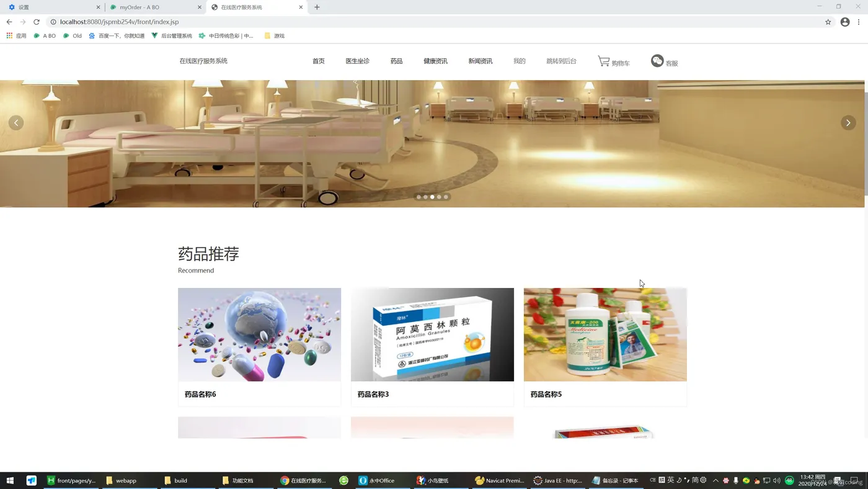Open the 中日传统色彩 bookmark

click(x=226, y=36)
